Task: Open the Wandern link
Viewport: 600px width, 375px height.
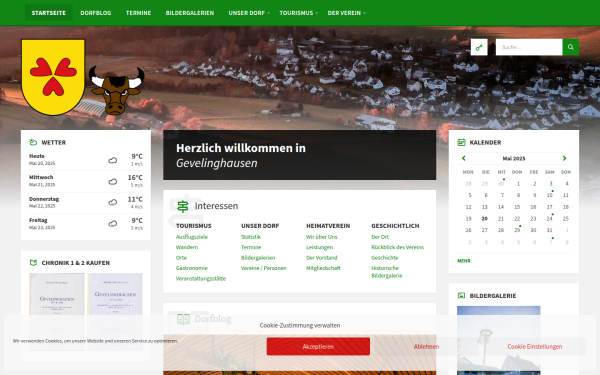Action: pos(187,247)
